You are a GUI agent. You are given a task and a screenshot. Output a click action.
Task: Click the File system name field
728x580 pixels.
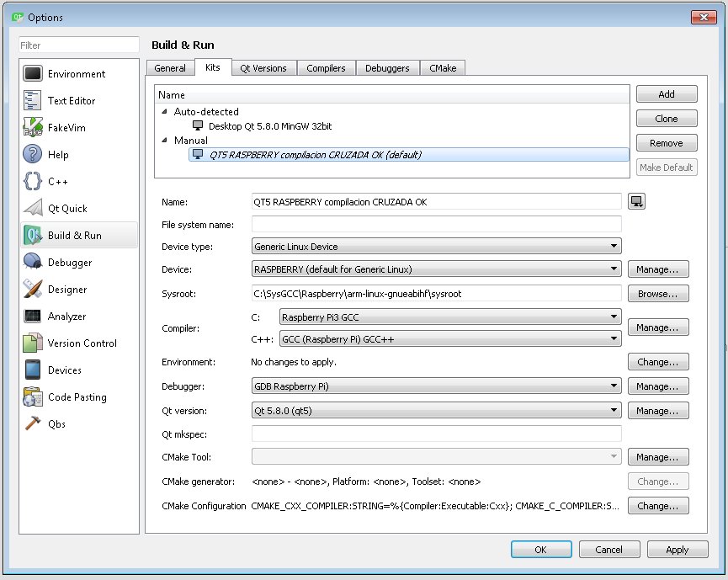(x=437, y=224)
